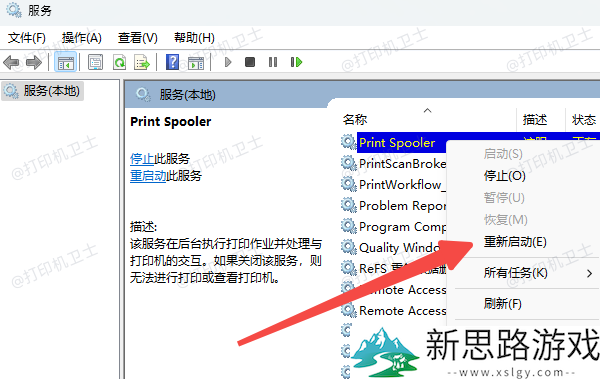Click the Stop Service square icon
Image resolution: width=600 pixels, height=379 pixels.
(250, 62)
